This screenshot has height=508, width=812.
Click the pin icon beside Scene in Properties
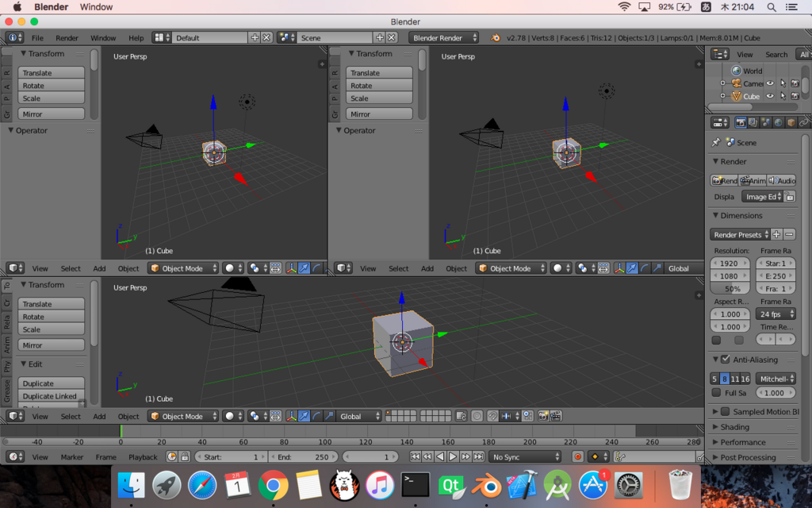pos(716,142)
